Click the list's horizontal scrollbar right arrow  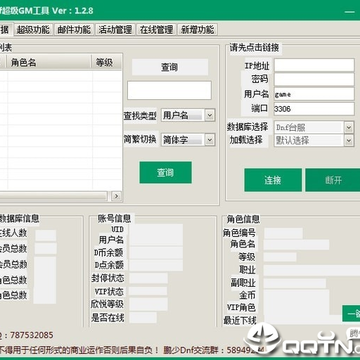tap(116, 196)
